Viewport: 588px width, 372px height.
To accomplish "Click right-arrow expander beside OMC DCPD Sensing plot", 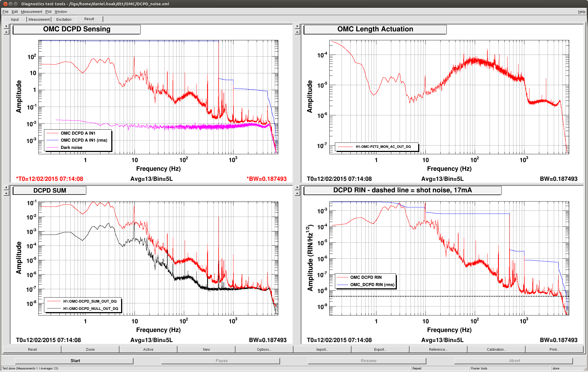I will 7,26.
